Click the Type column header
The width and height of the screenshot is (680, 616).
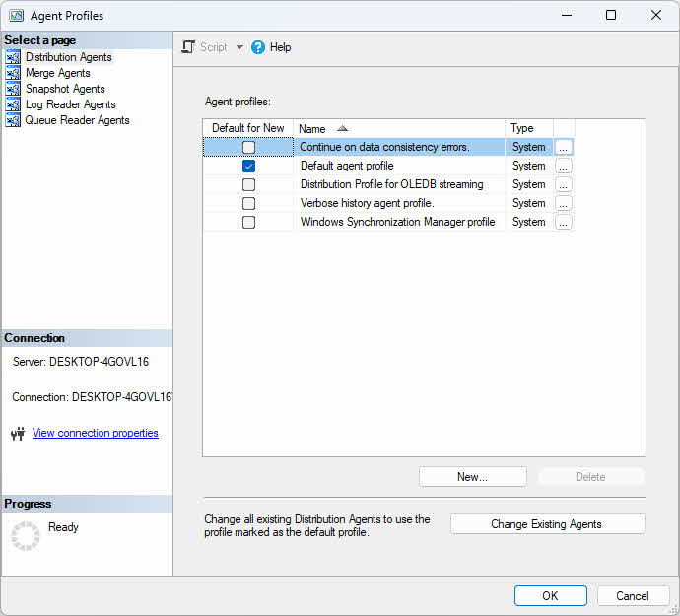529,128
